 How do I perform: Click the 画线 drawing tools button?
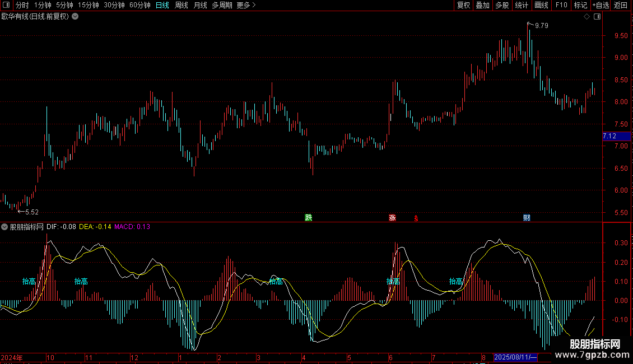(541, 5)
